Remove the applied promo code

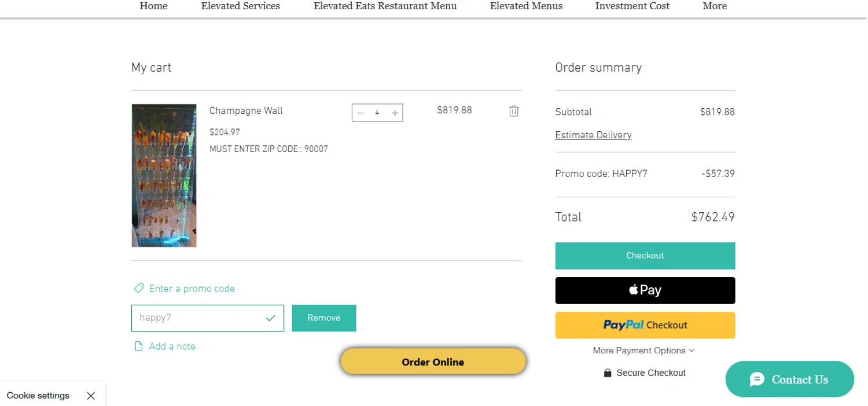pyautogui.click(x=323, y=318)
